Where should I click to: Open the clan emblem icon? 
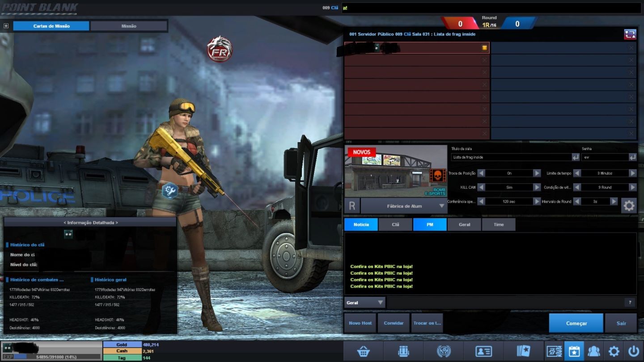[443, 351]
